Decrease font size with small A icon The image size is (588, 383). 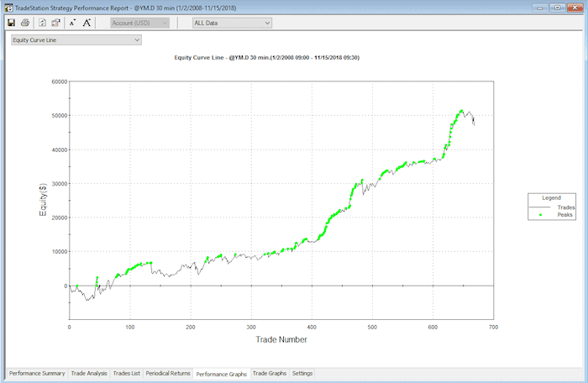click(73, 23)
